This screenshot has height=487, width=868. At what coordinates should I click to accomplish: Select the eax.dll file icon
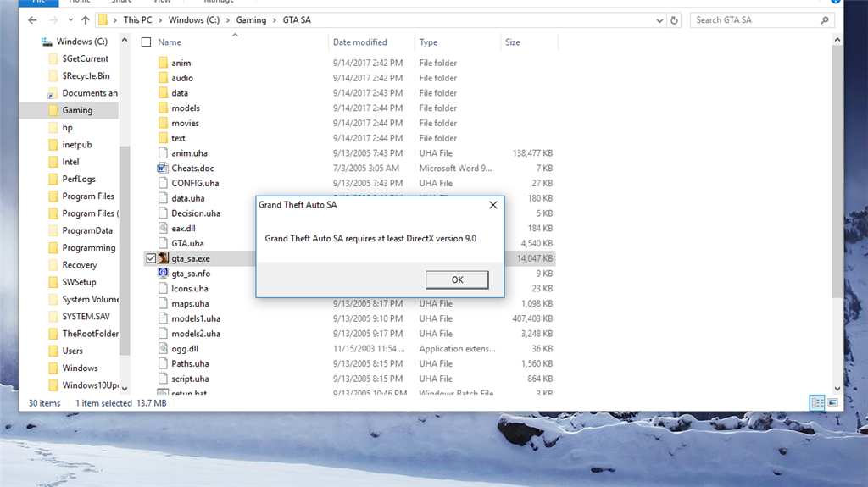click(163, 228)
